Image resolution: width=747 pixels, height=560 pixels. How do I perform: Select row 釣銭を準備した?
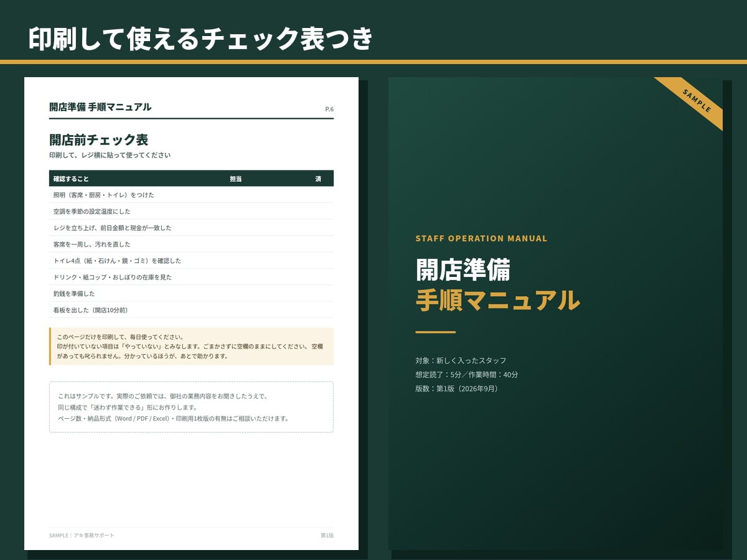click(x=191, y=293)
